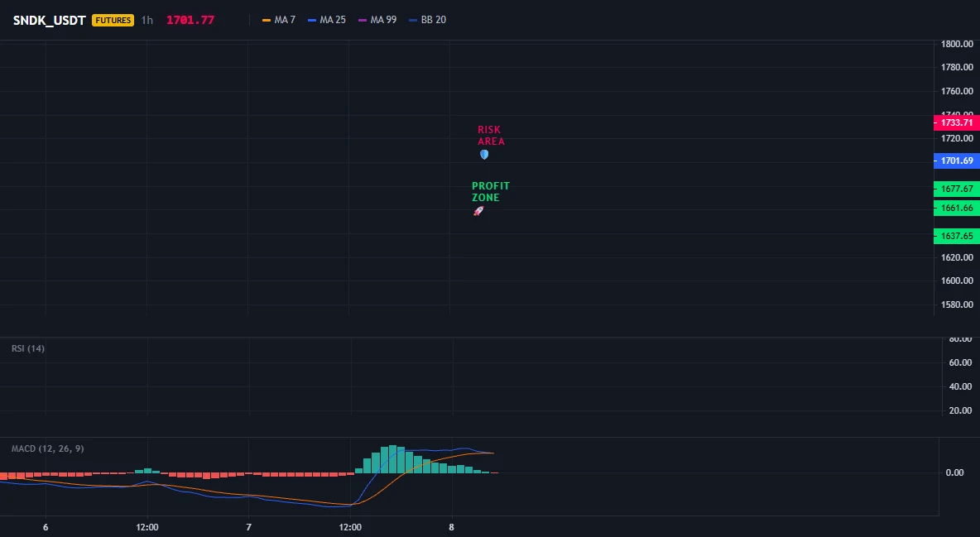
Task: Click the 1760.00 price axis label
Action: 957,91
